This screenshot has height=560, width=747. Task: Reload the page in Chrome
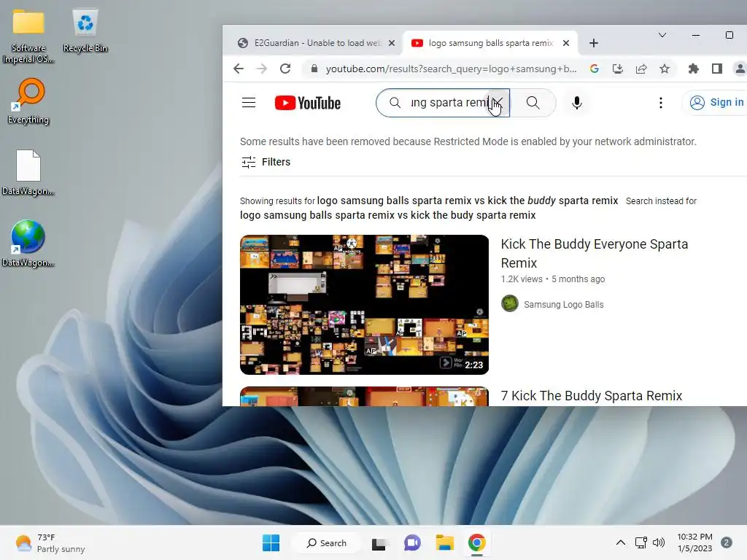[x=285, y=69]
